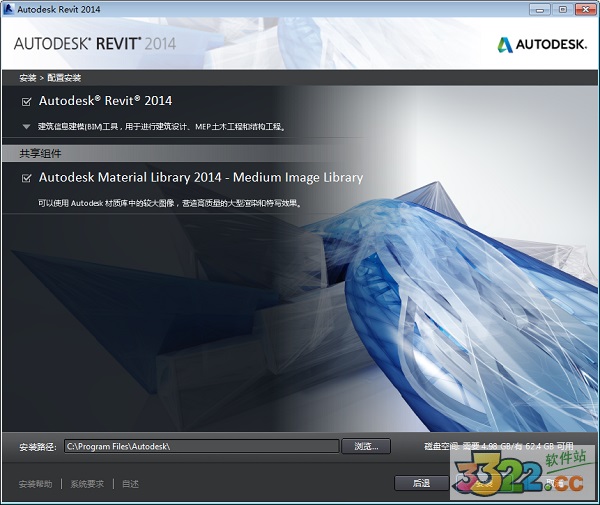Click the 浏览... browse button

coord(366,446)
